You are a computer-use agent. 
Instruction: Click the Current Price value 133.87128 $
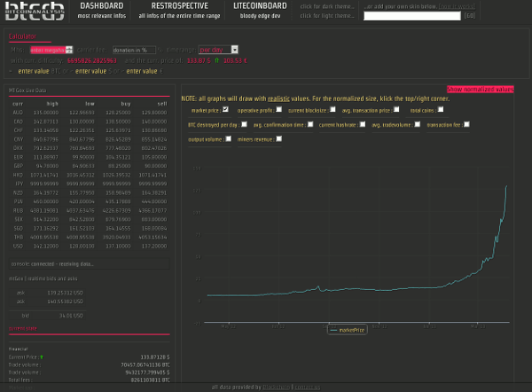click(x=155, y=357)
